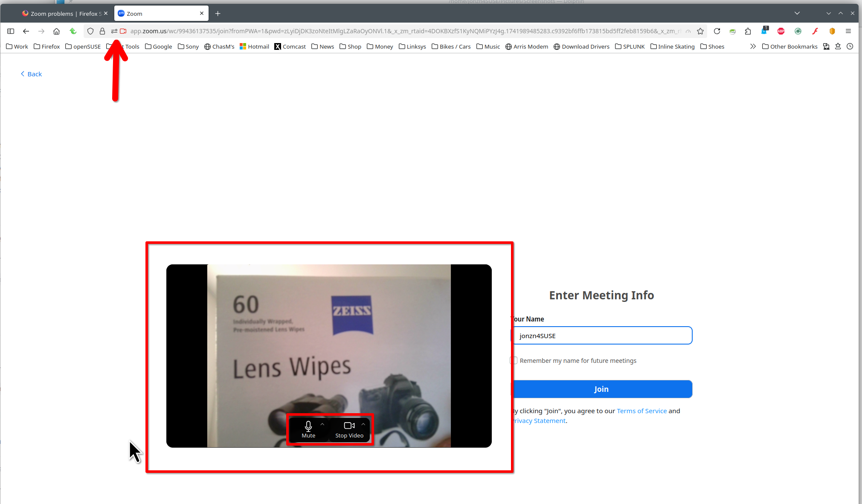Image resolution: width=862 pixels, height=504 pixels.
Task: Reload the current page
Action: 717,31
